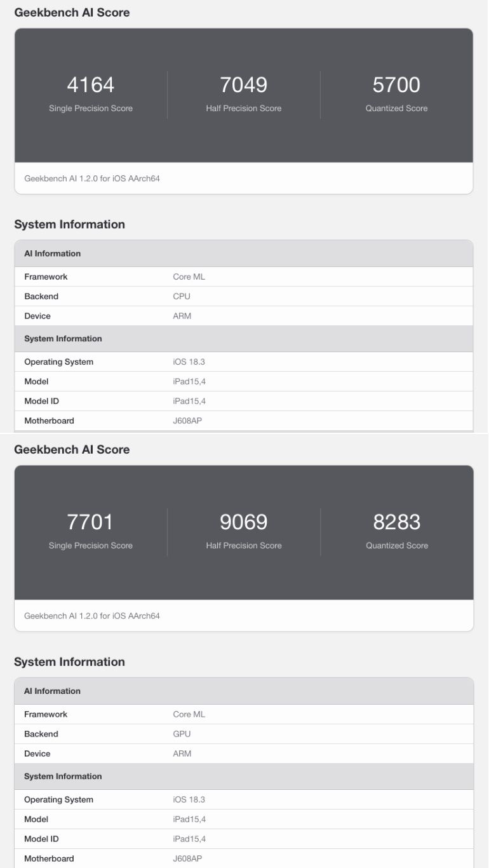
Task: Click 'Motherboard' label in the CPU result
Action: (x=49, y=421)
